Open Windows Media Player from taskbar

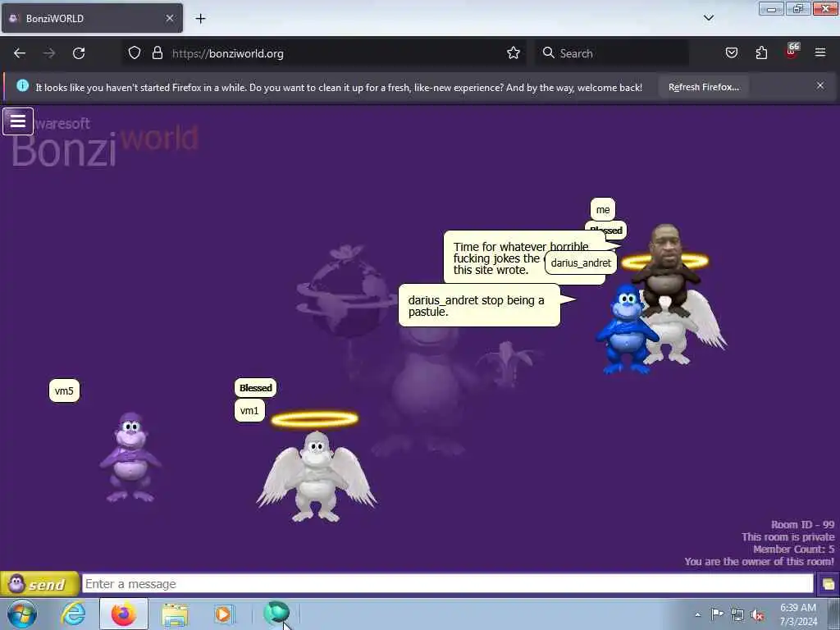(223, 614)
